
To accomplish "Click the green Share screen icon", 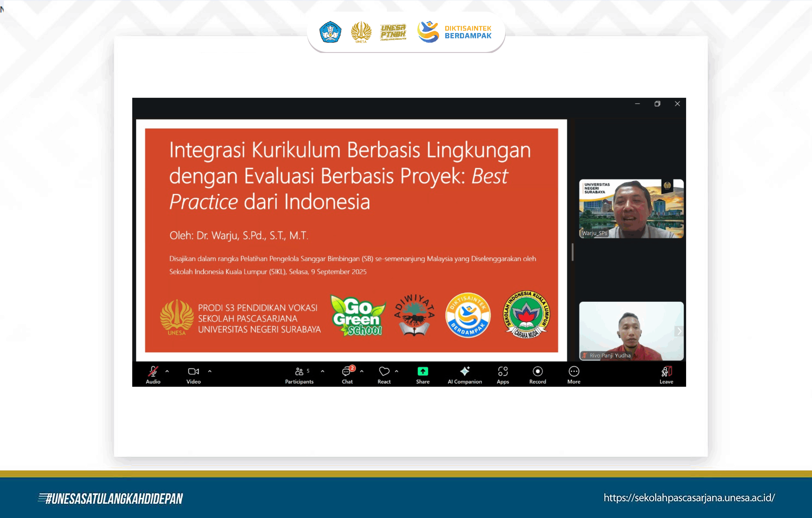I will click(423, 371).
